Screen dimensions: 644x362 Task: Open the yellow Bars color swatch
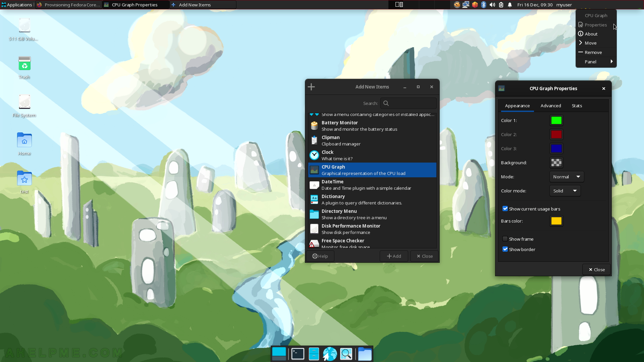pyautogui.click(x=556, y=221)
